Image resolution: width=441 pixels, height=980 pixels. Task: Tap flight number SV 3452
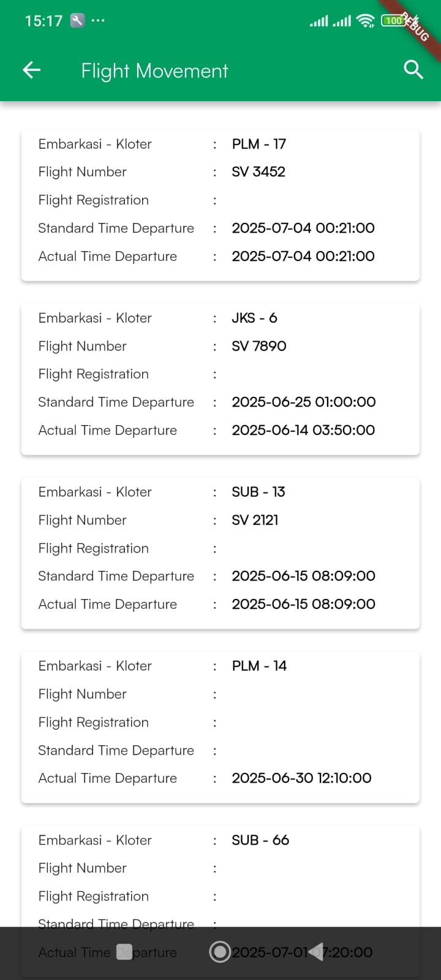258,172
